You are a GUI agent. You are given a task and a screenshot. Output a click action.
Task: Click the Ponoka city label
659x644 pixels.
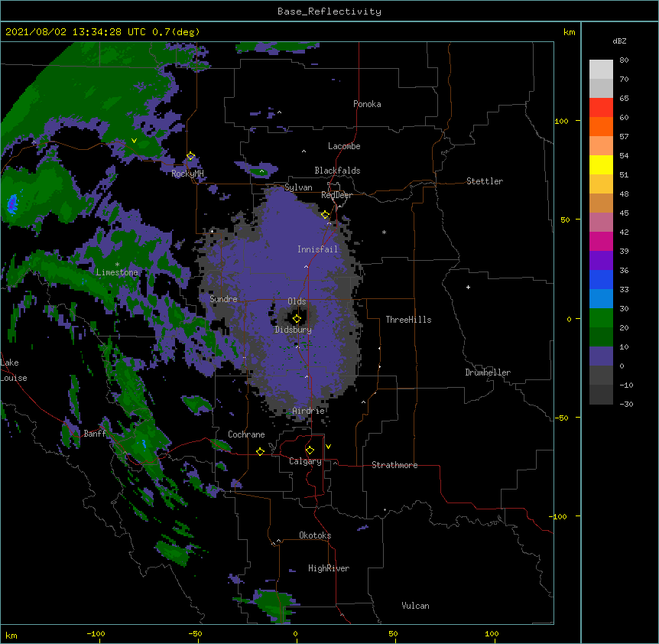(367, 104)
